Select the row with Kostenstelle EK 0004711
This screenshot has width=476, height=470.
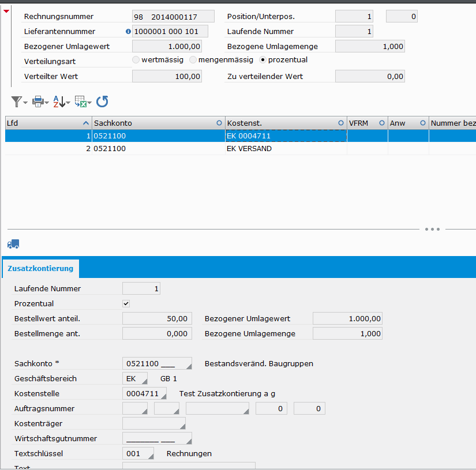pos(241,136)
